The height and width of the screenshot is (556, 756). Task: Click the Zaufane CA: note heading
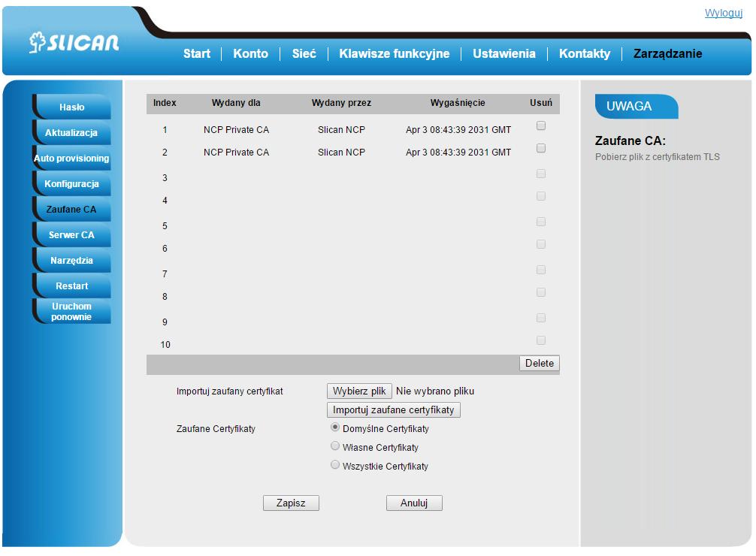[631, 141]
